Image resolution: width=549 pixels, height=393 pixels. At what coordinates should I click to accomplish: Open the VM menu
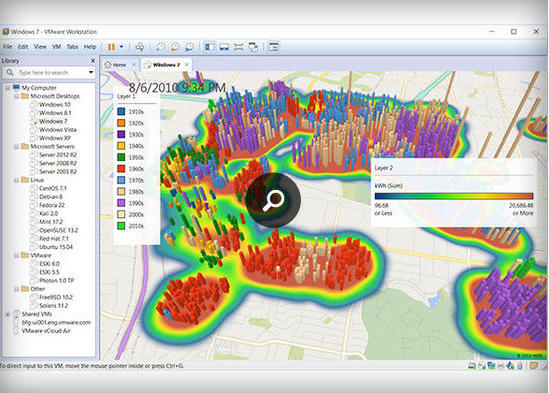[56, 47]
